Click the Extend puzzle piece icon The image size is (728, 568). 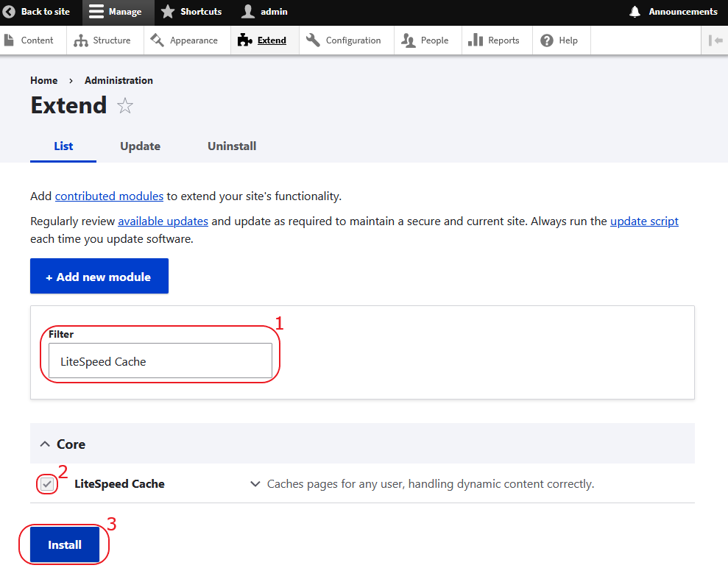click(244, 40)
